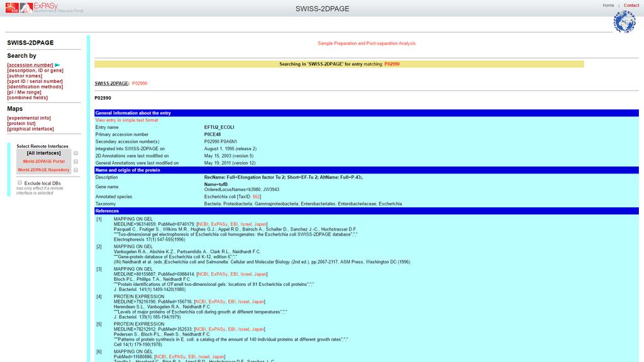
Task: Search by author names
Action: (25, 76)
